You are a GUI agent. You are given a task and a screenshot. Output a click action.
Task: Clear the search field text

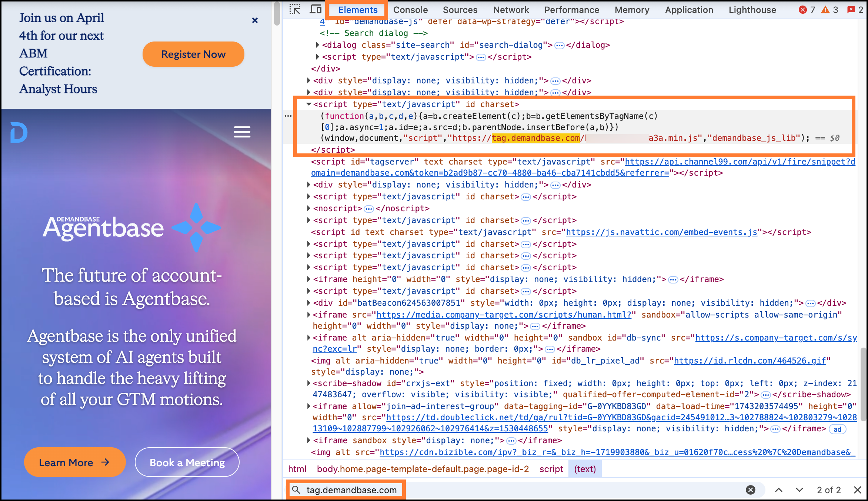(750, 490)
